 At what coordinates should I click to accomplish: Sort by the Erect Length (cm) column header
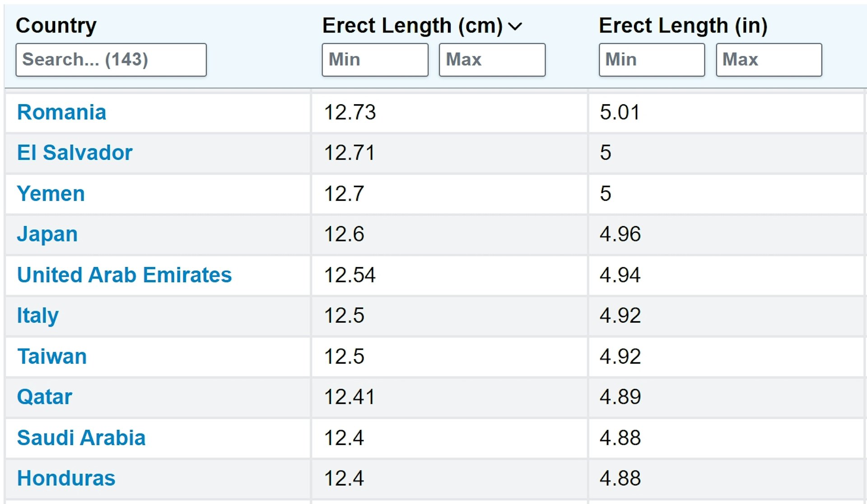412,26
